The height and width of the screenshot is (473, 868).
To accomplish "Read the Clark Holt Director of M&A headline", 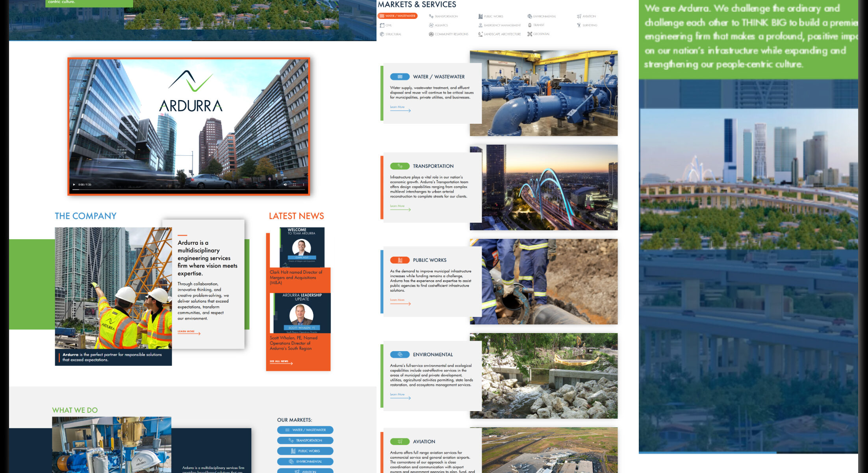I will [x=296, y=277].
